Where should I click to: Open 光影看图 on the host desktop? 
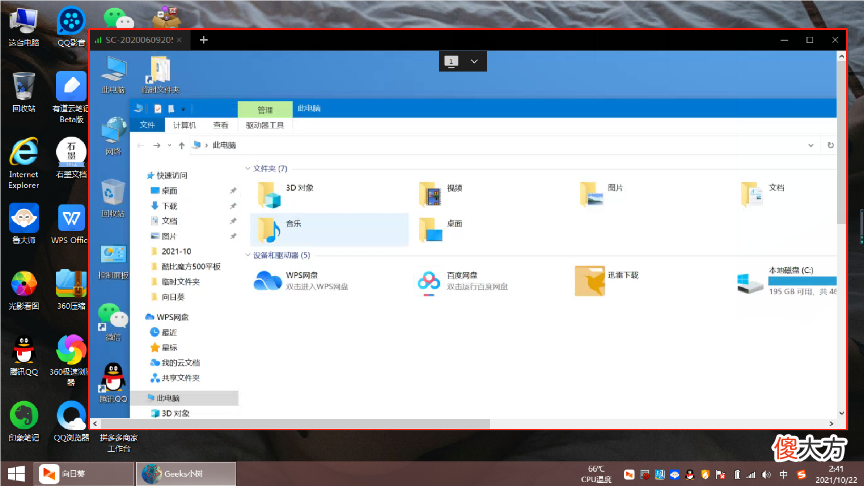coord(24,290)
